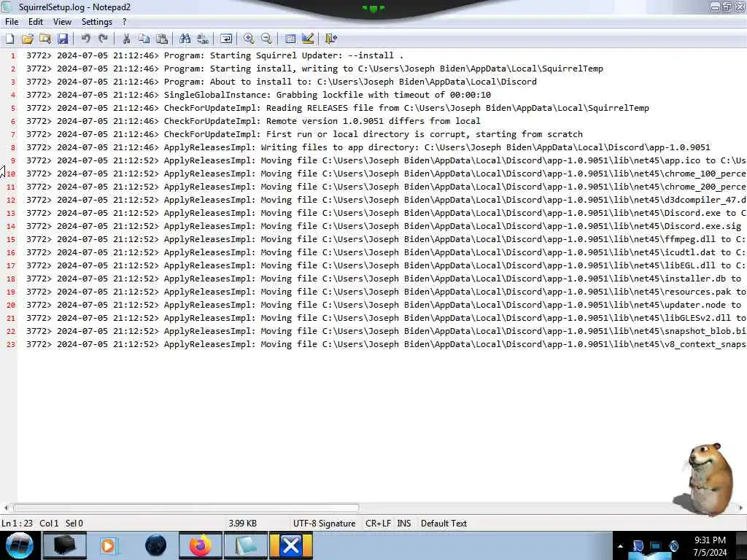Viewport: 747px width, 560px height.
Task: Open the dark globe taskbar icon
Action: pos(156,545)
